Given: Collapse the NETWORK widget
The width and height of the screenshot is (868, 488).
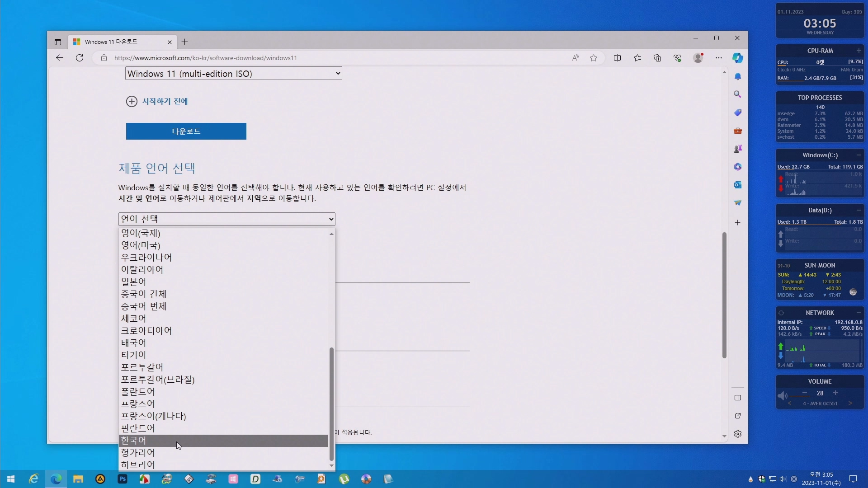Looking at the screenshot, I should [859, 313].
